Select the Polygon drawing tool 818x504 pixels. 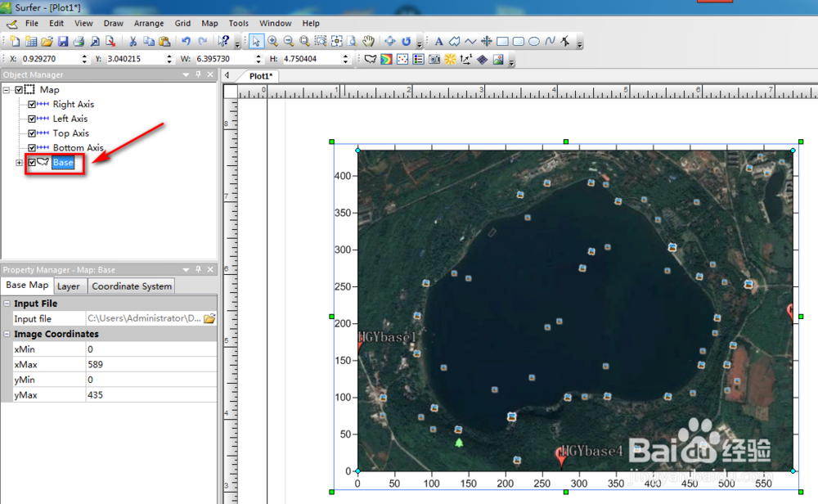(454, 41)
